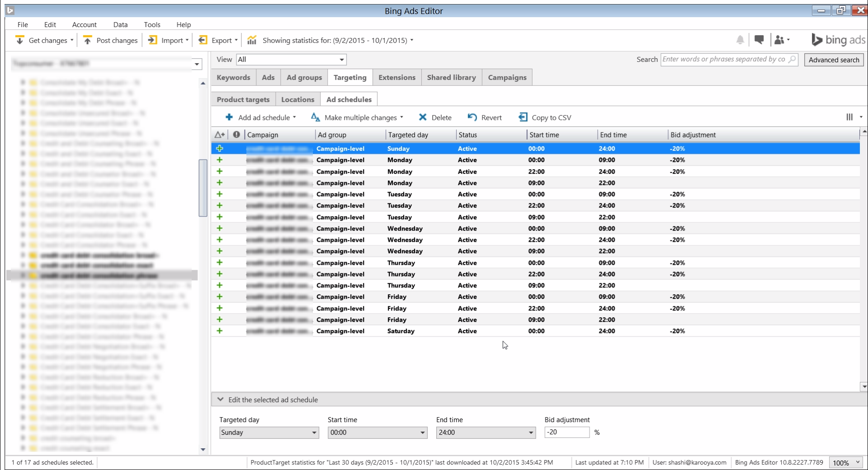Click the error status column header icon
The height and width of the screenshot is (470, 868).
point(236,135)
